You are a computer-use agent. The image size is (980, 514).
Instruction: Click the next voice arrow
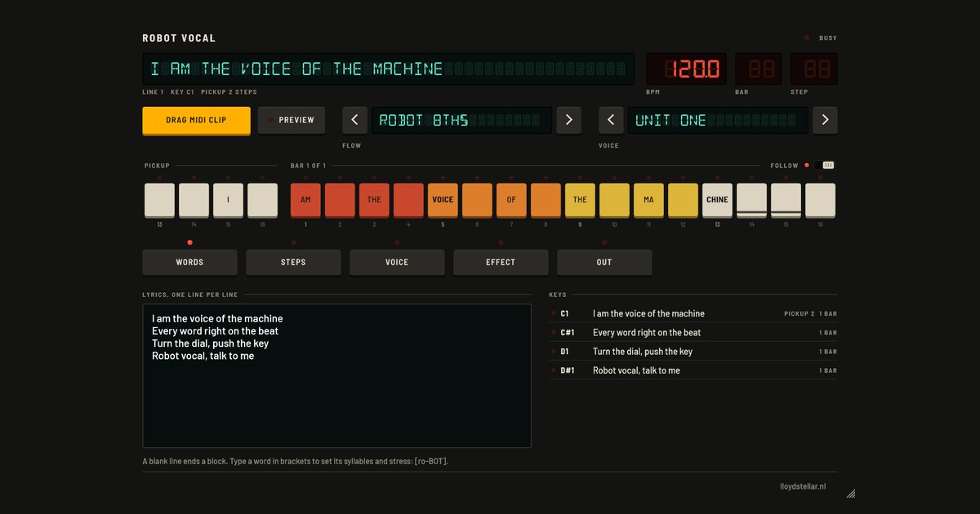pyautogui.click(x=825, y=120)
